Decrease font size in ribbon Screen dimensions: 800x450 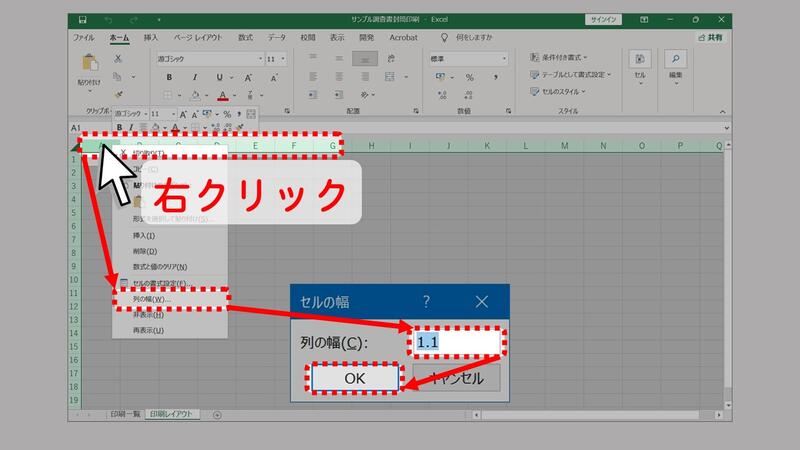(274, 78)
